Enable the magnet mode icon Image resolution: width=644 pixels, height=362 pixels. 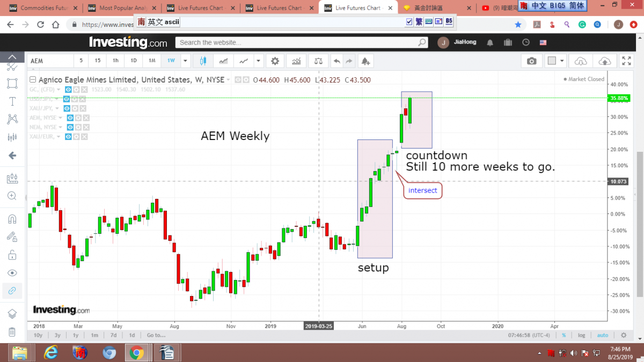(x=12, y=219)
